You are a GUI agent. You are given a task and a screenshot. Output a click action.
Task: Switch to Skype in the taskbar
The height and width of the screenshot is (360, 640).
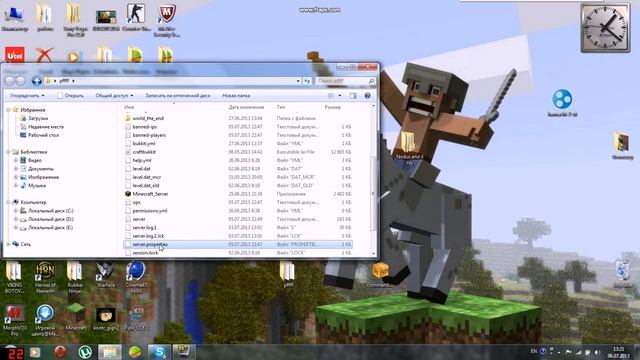click(x=159, y=351)
